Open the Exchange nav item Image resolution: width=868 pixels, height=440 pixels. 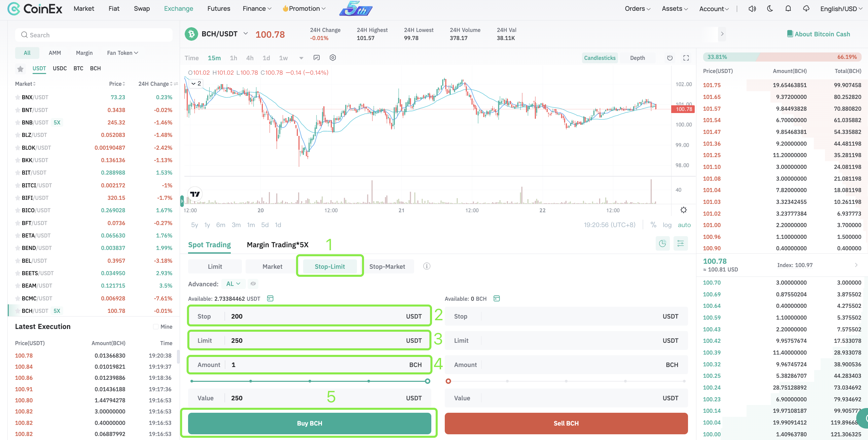[179, 9]
